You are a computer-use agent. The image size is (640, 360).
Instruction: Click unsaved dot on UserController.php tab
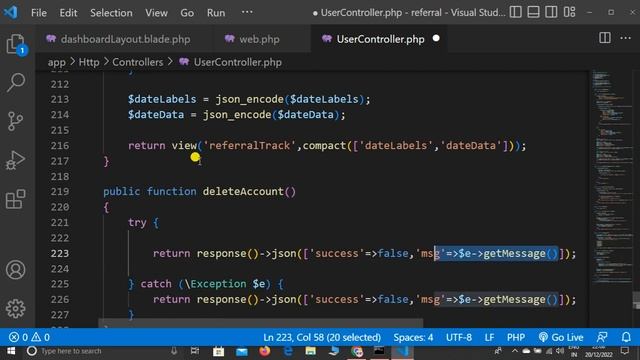coord(436,38)
